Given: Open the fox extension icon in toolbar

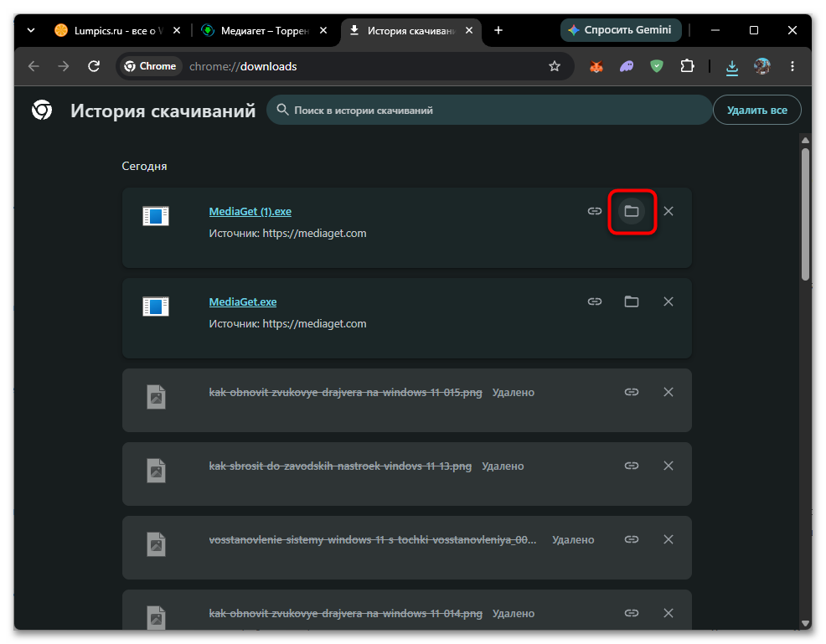Looking at the screenshot, I should coord(596,66).
